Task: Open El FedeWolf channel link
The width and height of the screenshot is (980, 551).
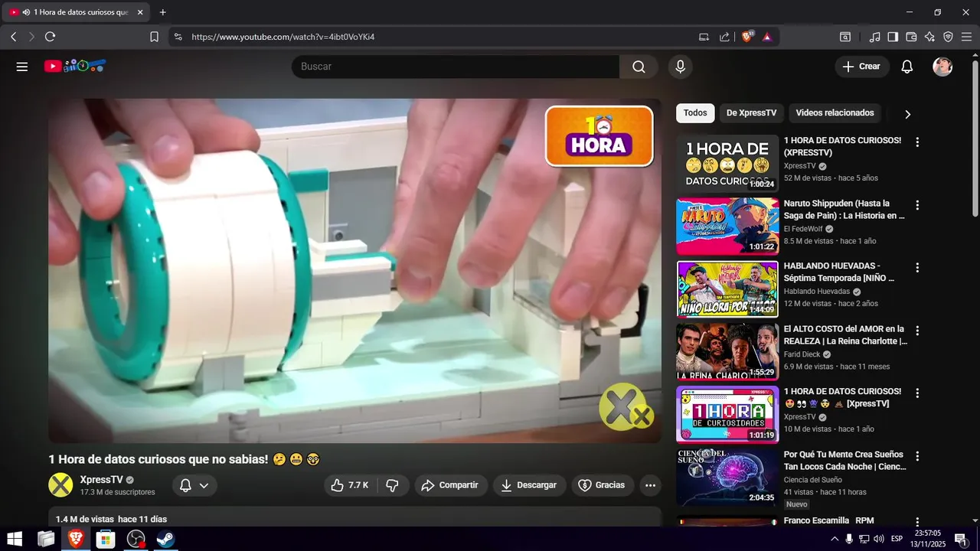Action: (803, 229)
